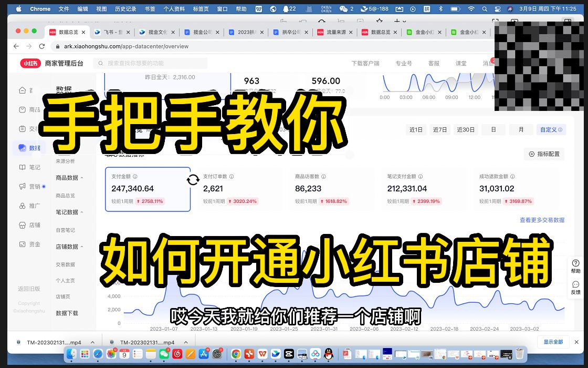Close the 流量来源 browser tab
The image size is (588, 368).
(351, 32)
